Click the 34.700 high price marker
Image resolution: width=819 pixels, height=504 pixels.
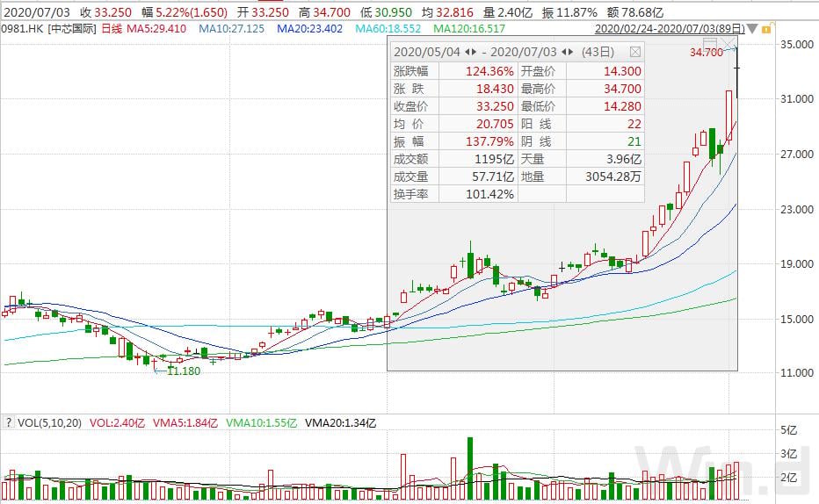pos(707,52)
